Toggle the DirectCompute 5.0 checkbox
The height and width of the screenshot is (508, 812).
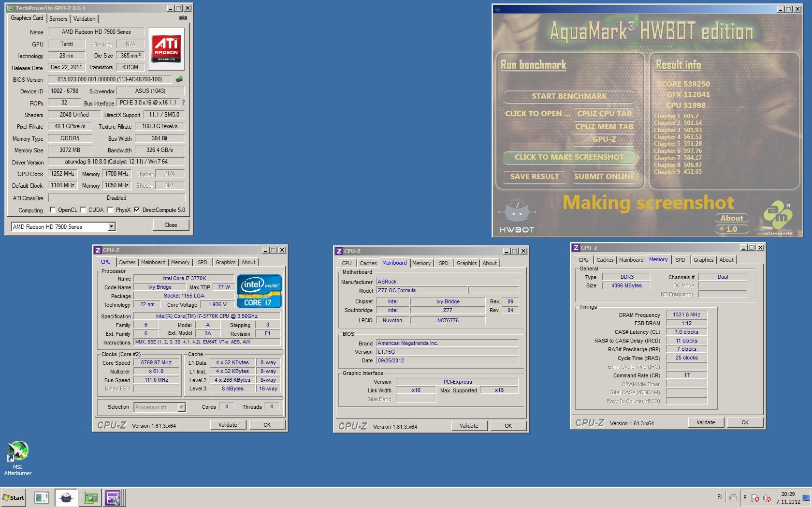tap(137, 210)
